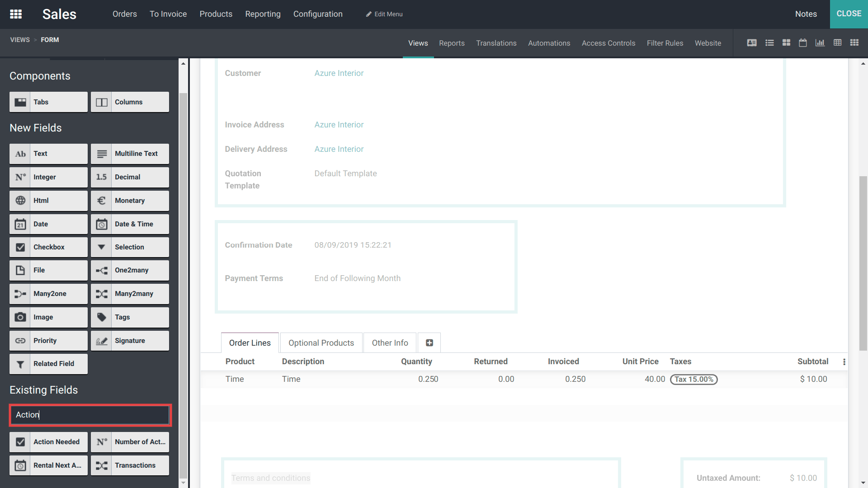Switch to the Filter Rules tab
Screen dimensions: 868x488
tap(665, 43)
